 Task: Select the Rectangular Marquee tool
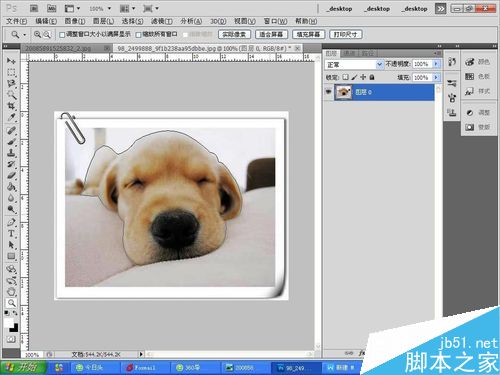[x=11, y=72]
